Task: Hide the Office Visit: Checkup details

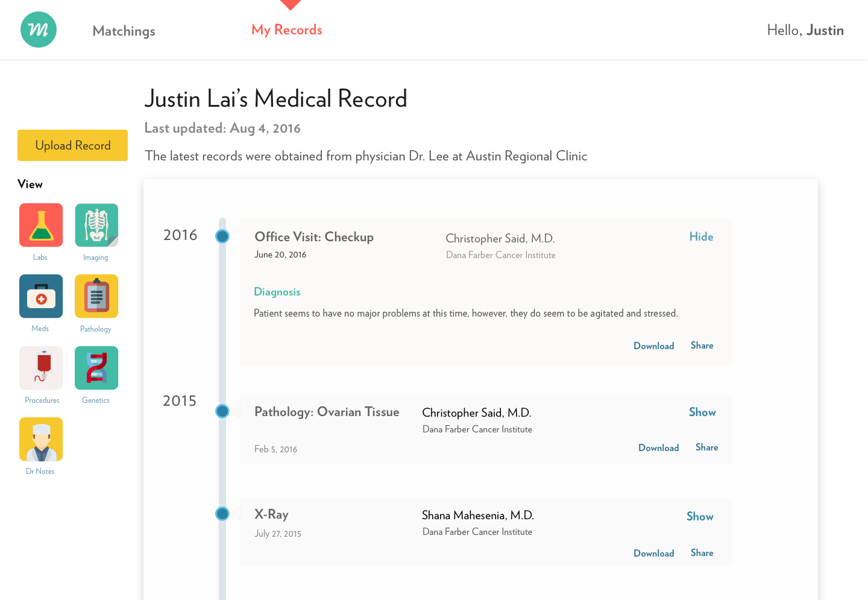Action: [x=701, y=236]
